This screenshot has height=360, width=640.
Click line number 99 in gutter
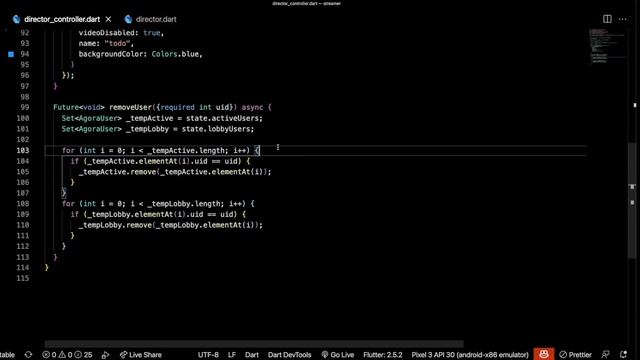[25, 107]
